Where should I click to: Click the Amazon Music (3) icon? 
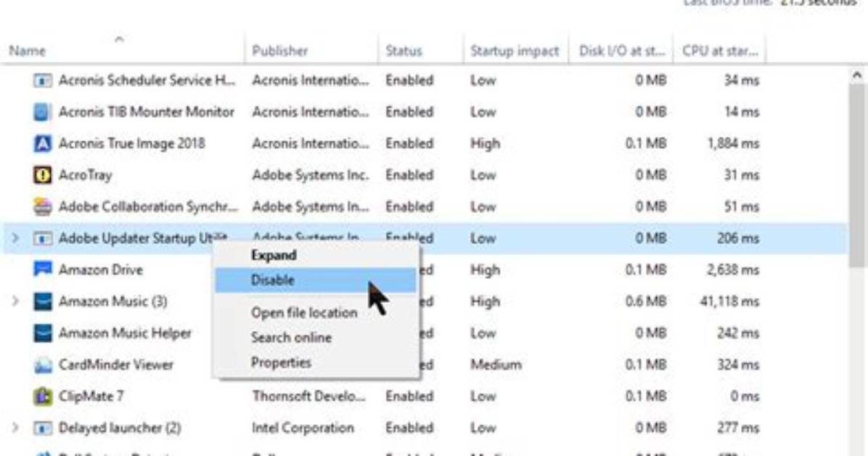coord(43,301)
